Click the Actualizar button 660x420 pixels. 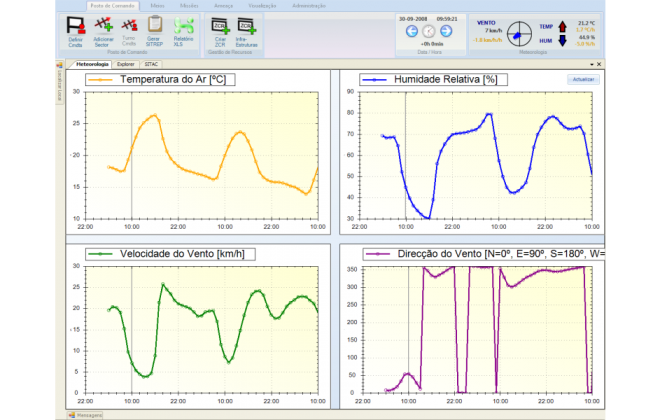click(x=583, y=80)
